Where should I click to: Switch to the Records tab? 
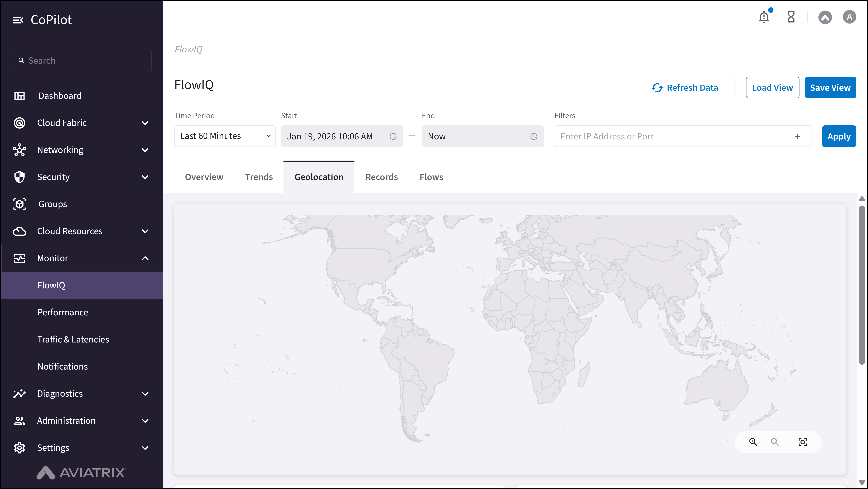pos(381,177)
